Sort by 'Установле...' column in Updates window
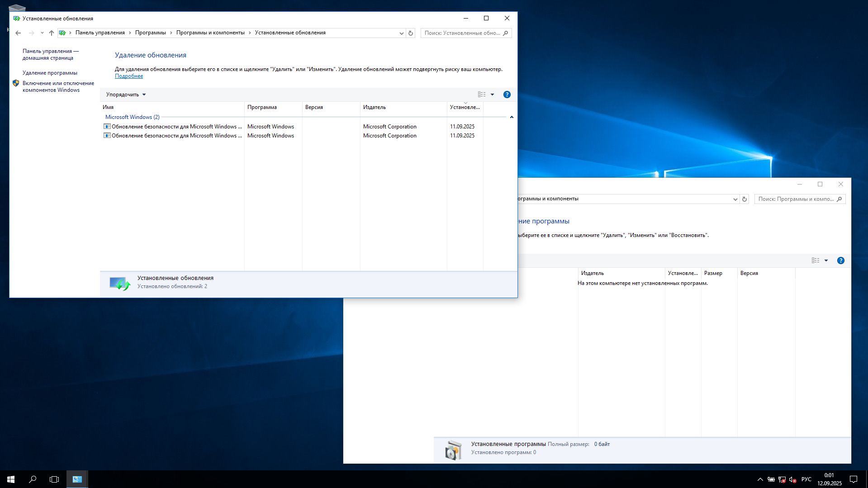 pos(465,107)
